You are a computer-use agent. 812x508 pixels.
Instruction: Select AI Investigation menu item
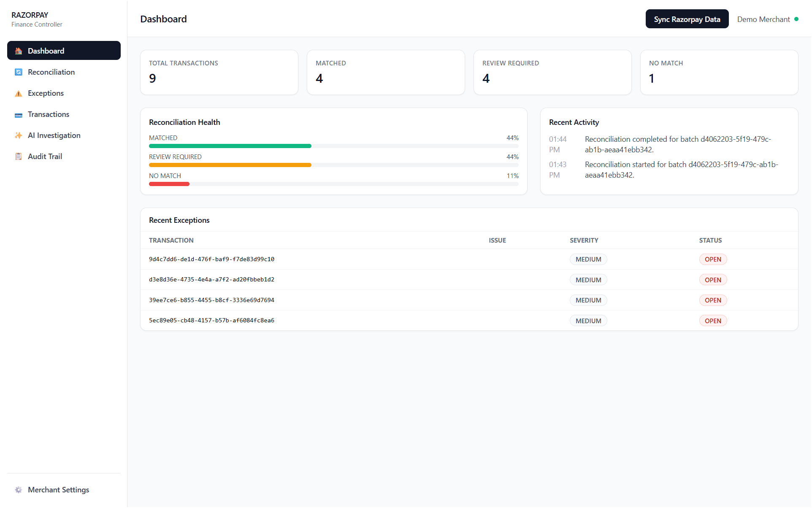pos(64,135)
